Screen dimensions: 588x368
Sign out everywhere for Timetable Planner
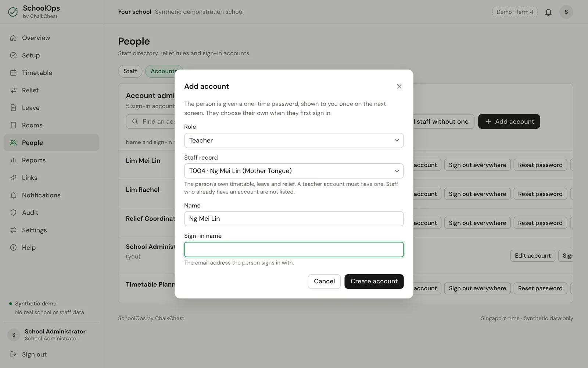[x=477, y=289]
